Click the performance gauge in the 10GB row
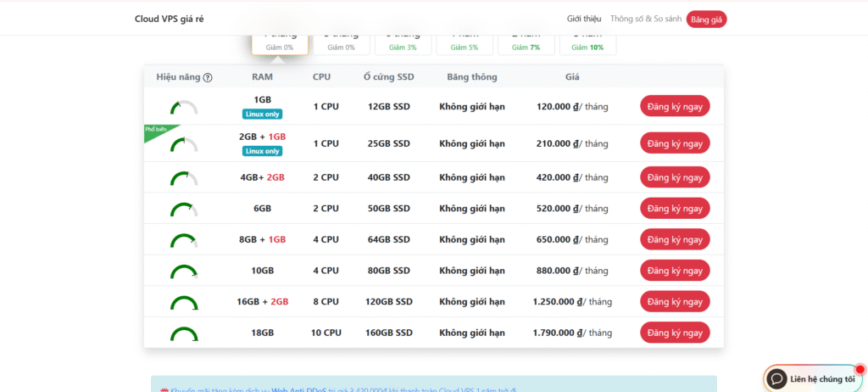 click(x=184, y=272)
